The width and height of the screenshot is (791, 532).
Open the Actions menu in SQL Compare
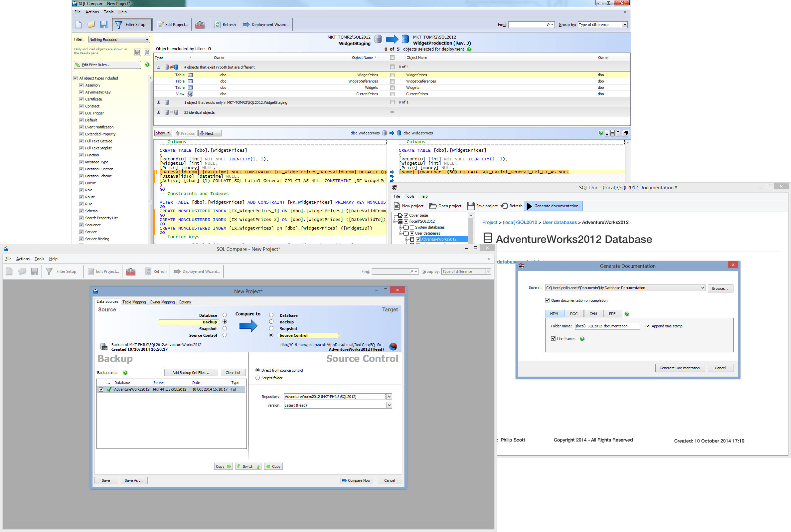91,12
